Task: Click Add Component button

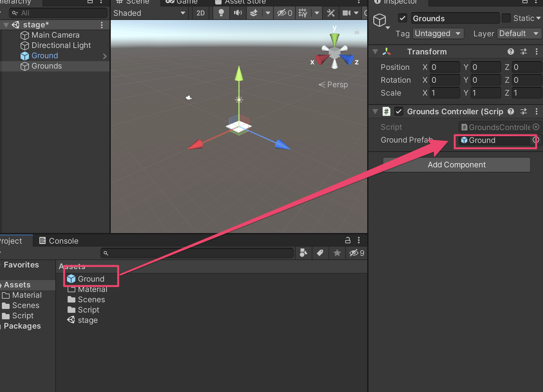Action: point(457,165)
